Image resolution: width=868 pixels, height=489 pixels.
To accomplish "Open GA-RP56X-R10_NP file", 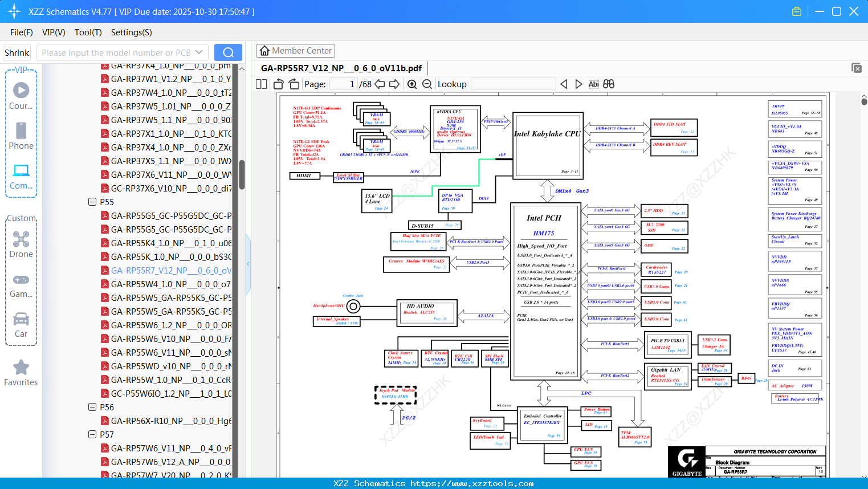I will point(166,421).
